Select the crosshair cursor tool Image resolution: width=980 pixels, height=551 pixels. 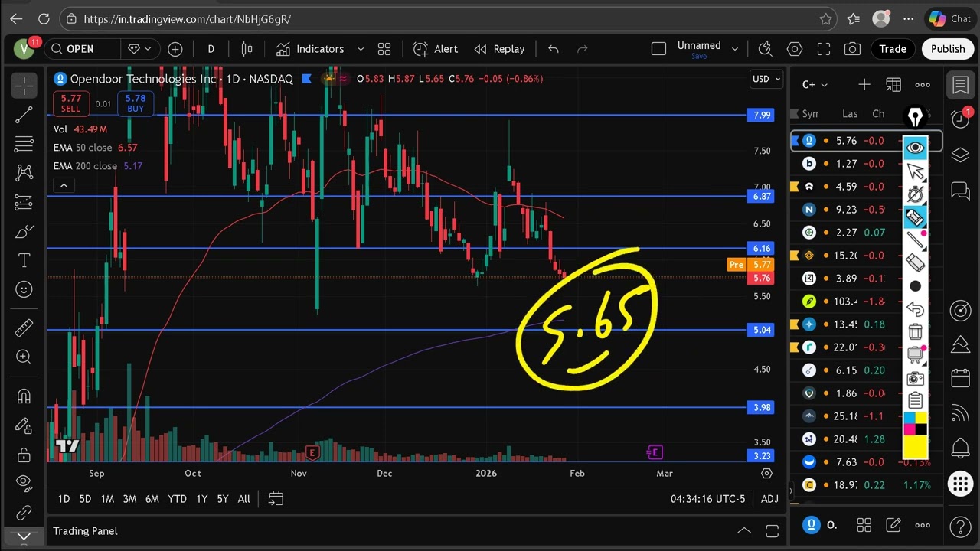pyautogui.click(x=24, y=86)
